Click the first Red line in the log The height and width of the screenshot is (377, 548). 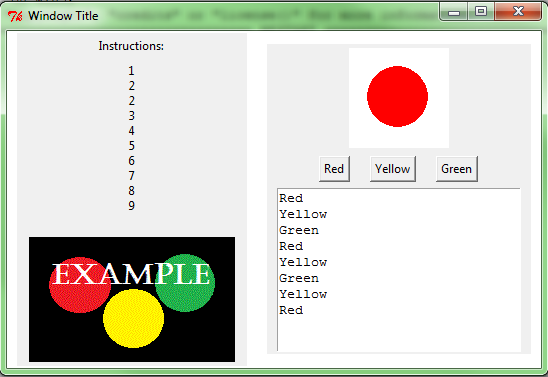291,198
